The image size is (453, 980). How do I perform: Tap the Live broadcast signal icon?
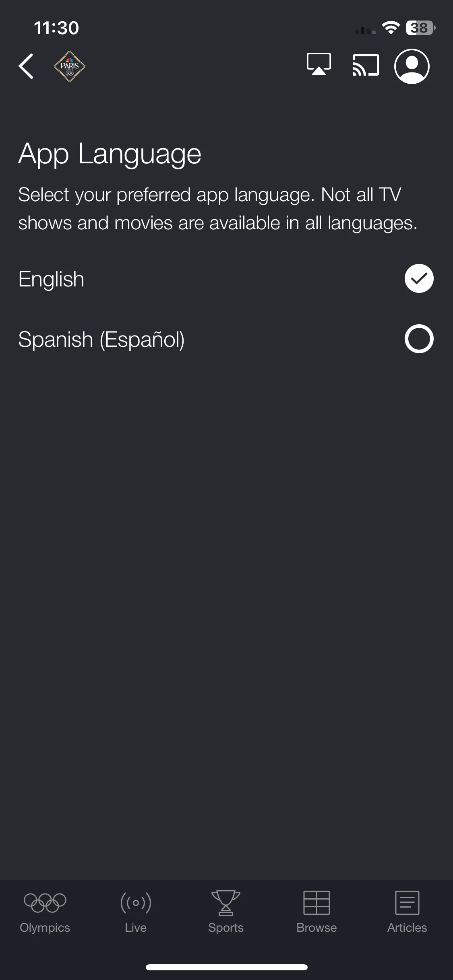(136, 903)
